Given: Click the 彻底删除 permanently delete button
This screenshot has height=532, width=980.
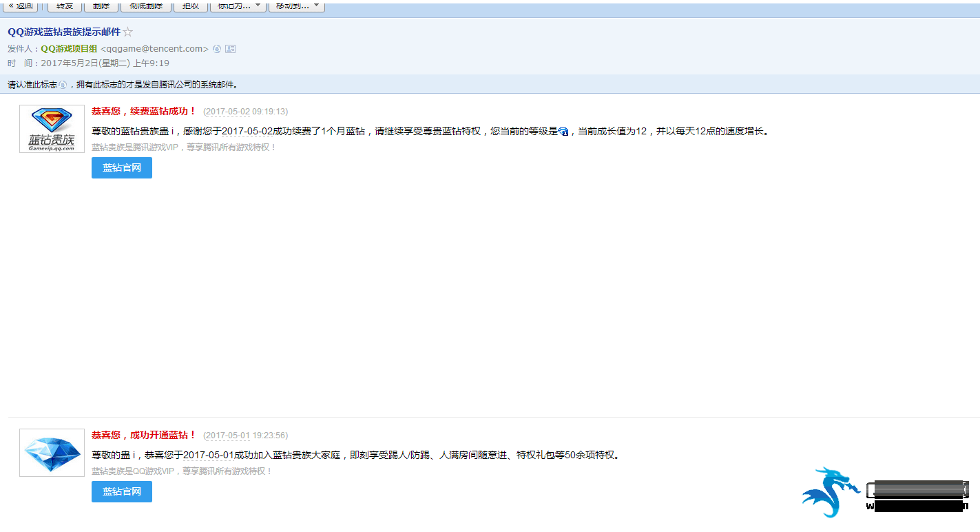Looking at the screenshot, I should click(145, 6).
